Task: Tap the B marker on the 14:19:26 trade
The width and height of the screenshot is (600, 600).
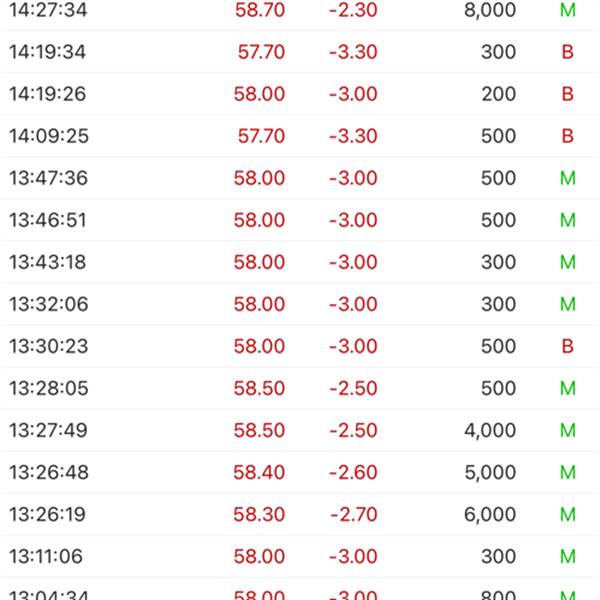Action: [568, 94]
